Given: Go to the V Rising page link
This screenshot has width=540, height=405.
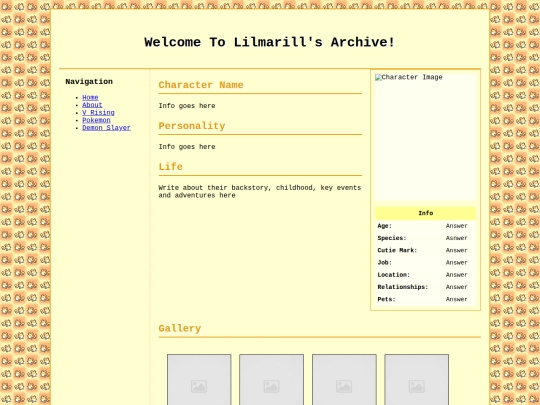Looking at the screenshot, I should pos(98,113).
